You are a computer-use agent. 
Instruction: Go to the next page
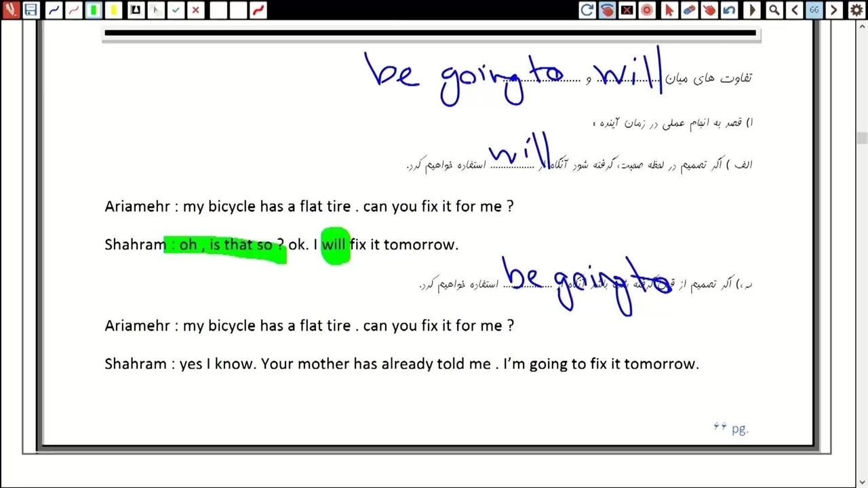(834, 10)
